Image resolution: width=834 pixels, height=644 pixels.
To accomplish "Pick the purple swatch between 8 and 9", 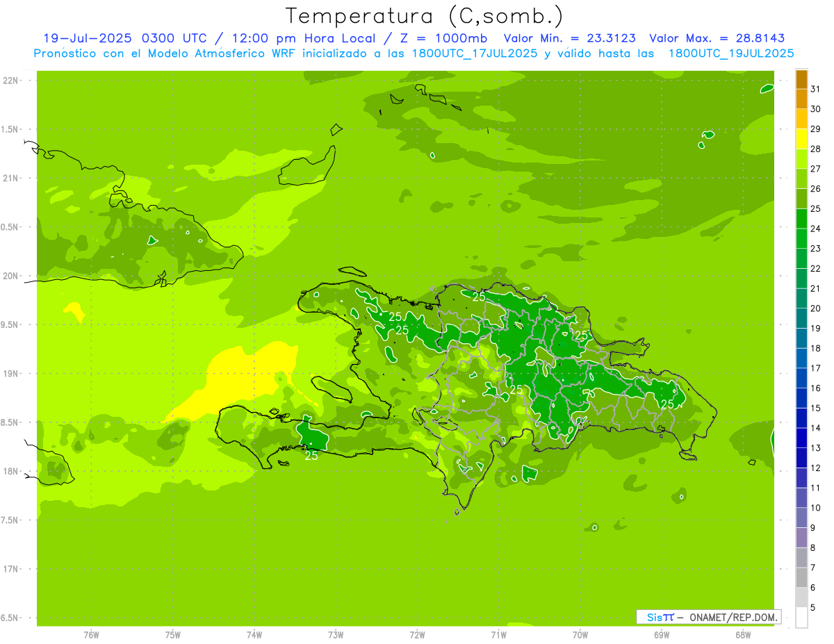I will pyautogui.click(x=801, y=537).
